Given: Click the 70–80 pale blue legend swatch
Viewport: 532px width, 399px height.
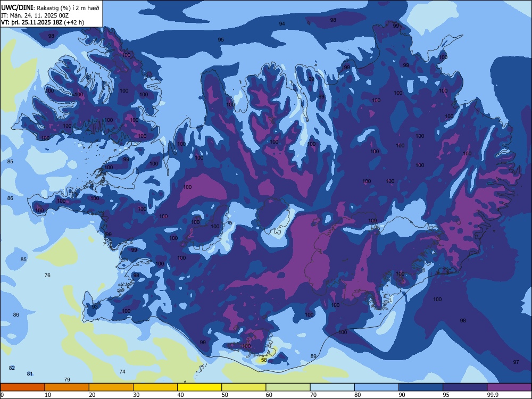Looking at the screenshot, I should 332,387.
